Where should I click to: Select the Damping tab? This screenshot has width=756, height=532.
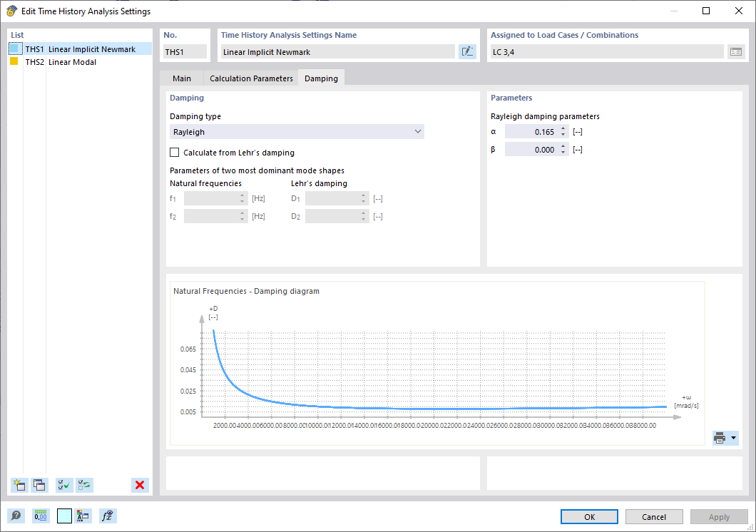321,78
